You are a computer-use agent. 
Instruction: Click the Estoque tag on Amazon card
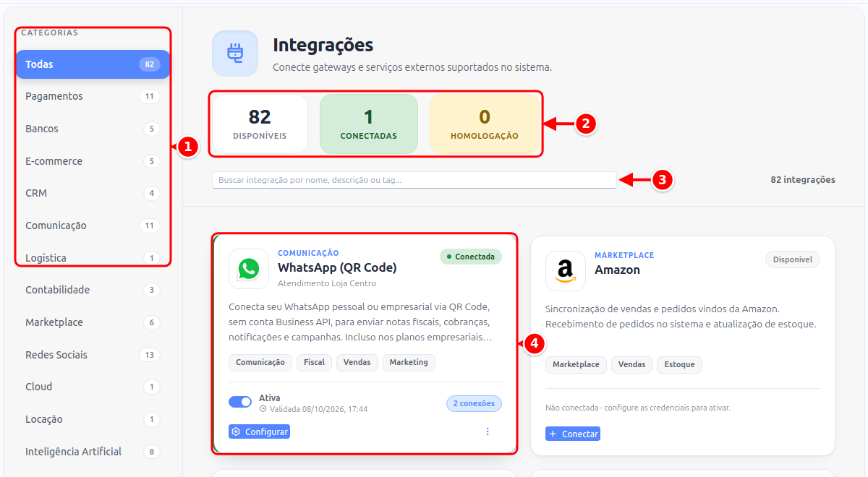pos(679,364)
